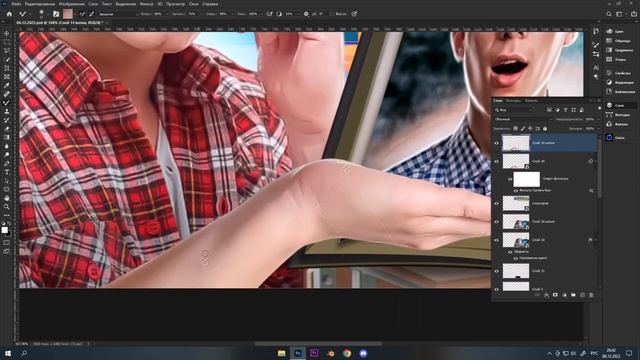Open the Файл menu

pyautogui.click(x=16, y=4)
